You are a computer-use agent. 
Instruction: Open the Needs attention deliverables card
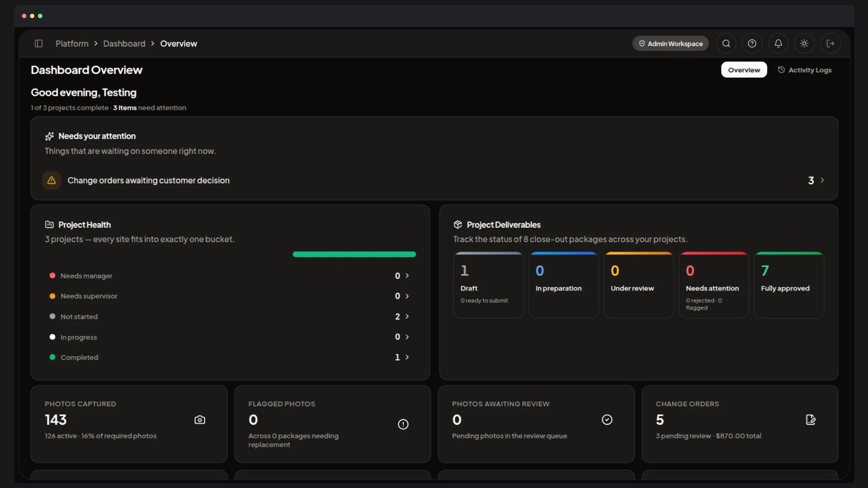click(x=713, y=285)
